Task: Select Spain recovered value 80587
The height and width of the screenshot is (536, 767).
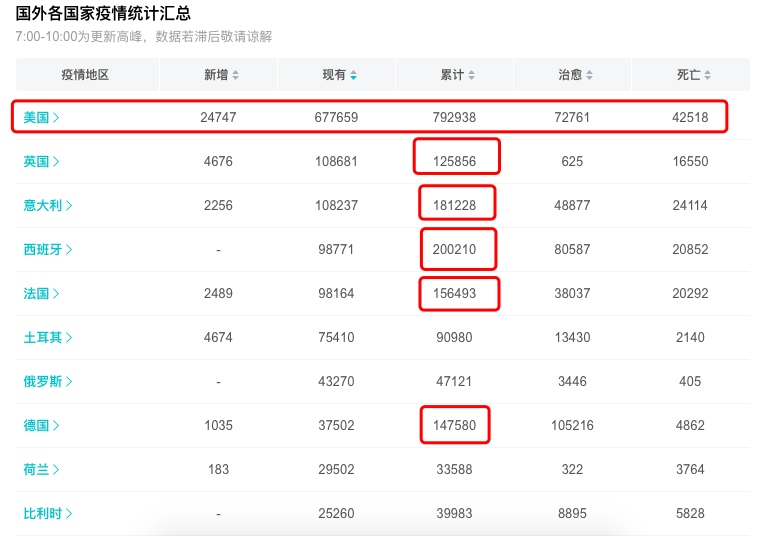Action: point(572,249)
